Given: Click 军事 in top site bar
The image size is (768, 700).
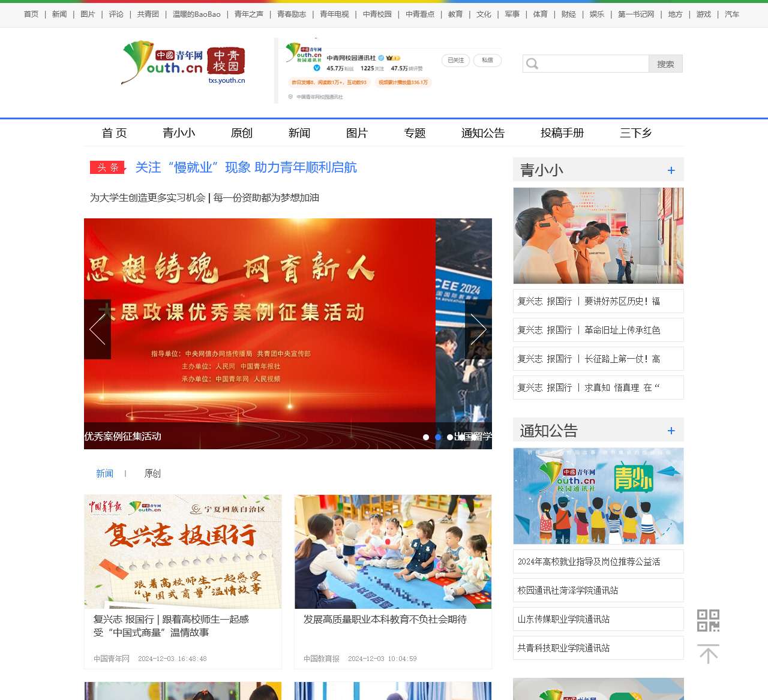Looking at the screenshot, I should click(x=512, y=14).
